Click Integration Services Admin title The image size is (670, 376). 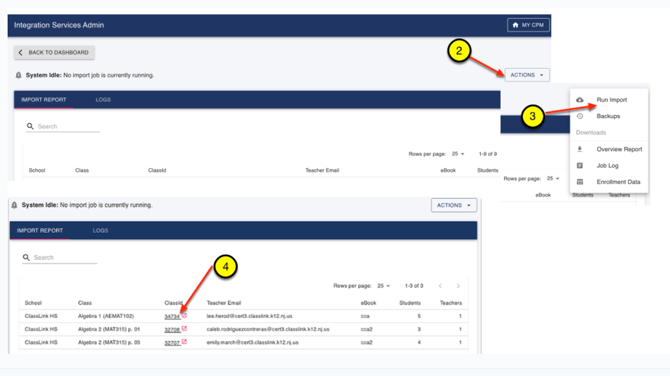59,25
